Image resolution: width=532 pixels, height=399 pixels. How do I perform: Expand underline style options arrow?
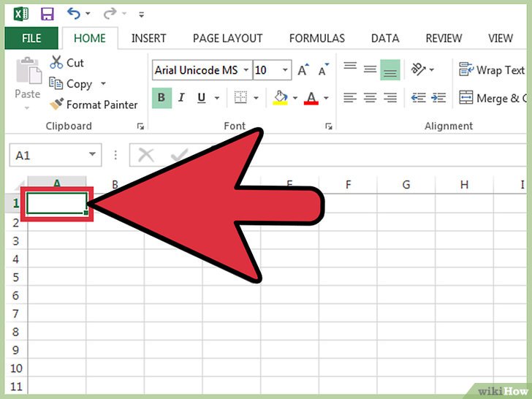[x=217, y=98]
